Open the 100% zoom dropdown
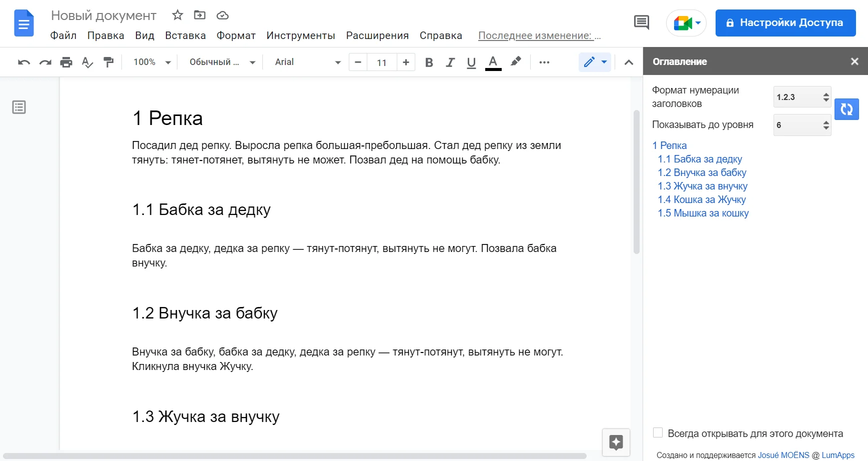868x461 pixels. tap(152, 62)
